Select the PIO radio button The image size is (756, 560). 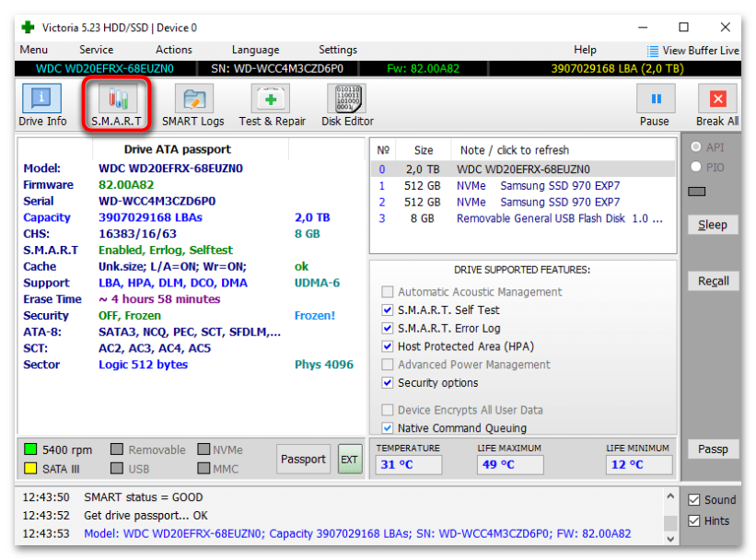(x=696, y=167)
